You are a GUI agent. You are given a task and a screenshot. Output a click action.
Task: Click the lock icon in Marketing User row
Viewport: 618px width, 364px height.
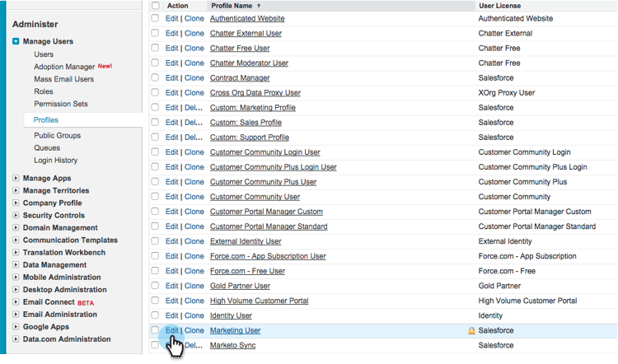[471, 331]
